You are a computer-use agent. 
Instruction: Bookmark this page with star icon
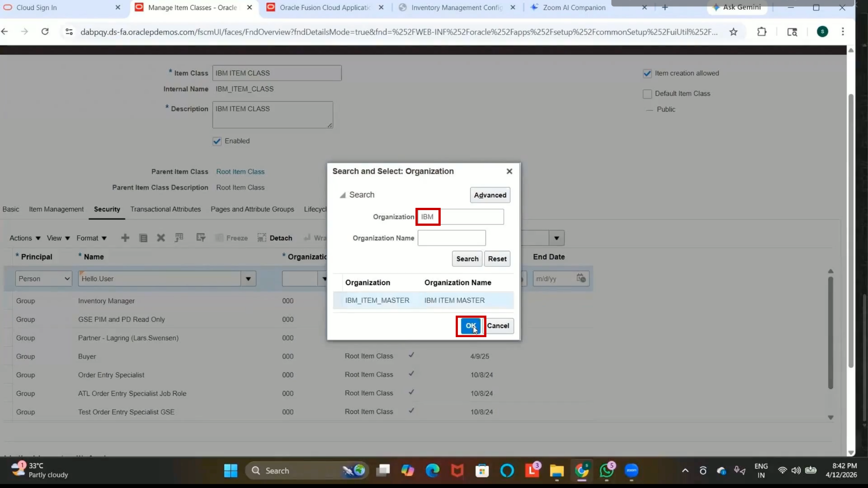(733, 32)
